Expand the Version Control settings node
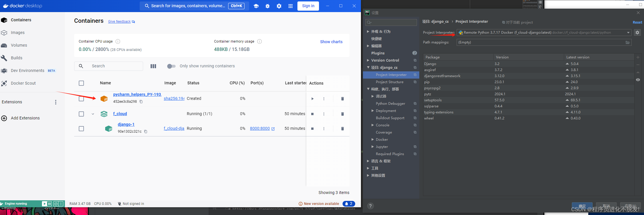644x215 pixels. click(368, 60)
